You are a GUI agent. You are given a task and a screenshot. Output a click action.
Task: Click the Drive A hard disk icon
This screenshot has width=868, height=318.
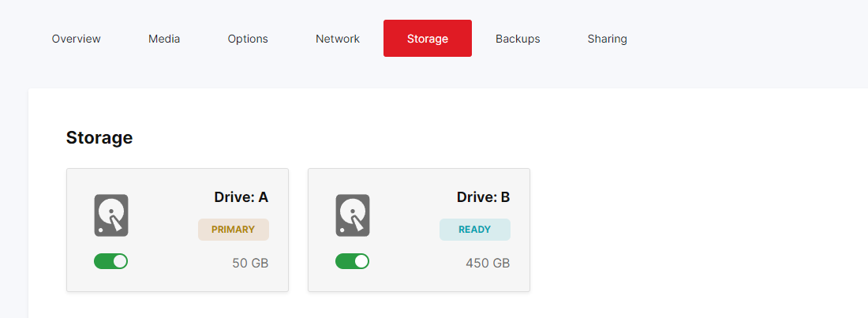(111, 215)
